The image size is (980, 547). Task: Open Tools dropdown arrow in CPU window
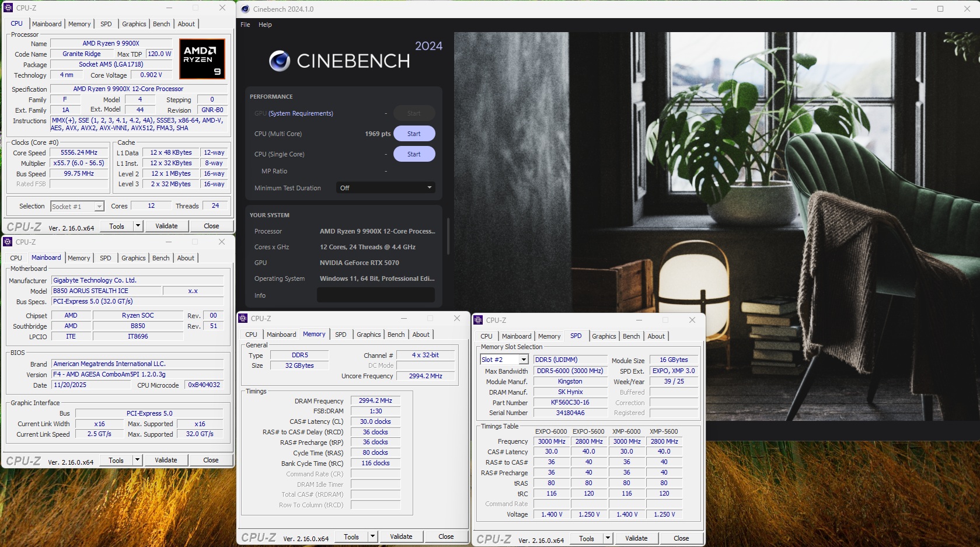[x=138, y=226]
